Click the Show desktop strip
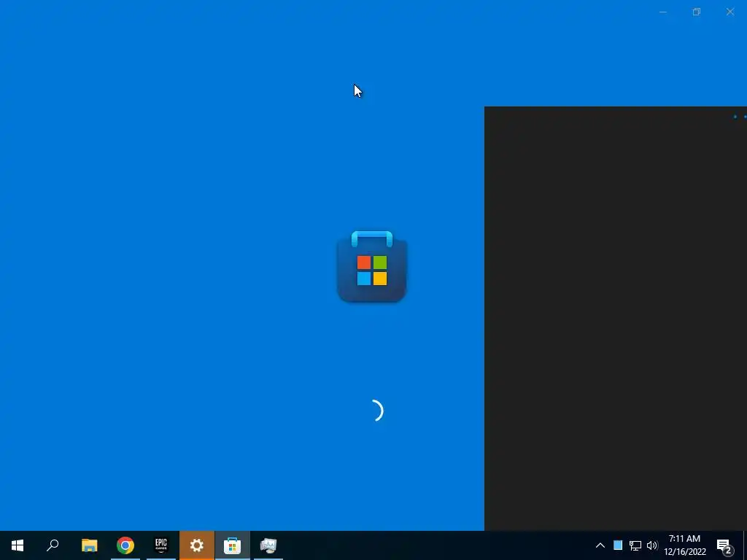The height and width of the screenshot is (560, 747). coord(745,545)
